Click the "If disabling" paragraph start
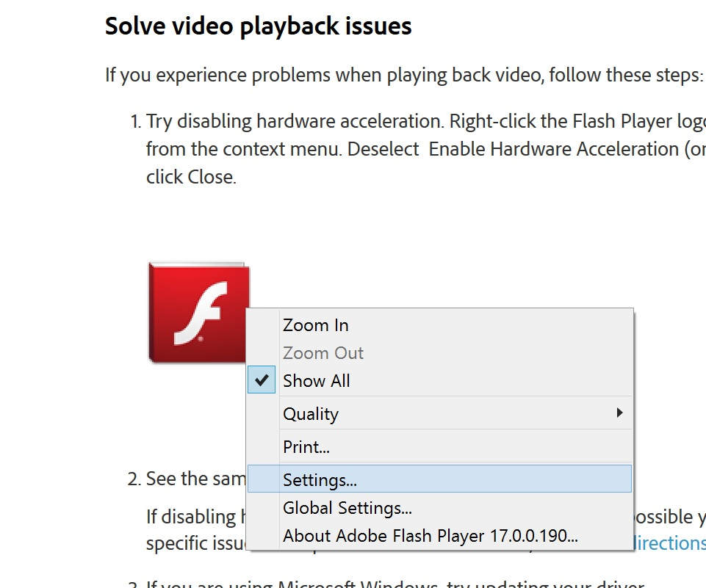The width and height of the screenshot is (706, 588). (190, 516)
